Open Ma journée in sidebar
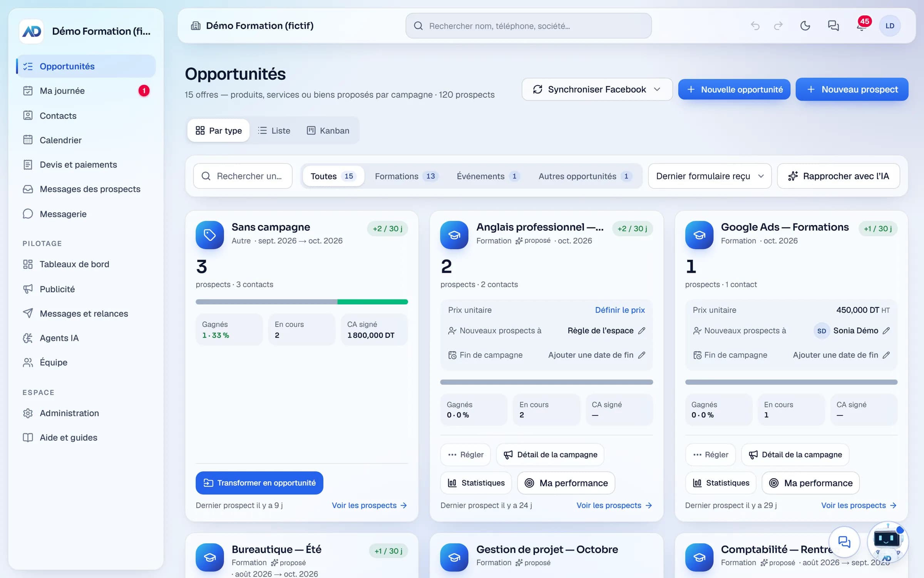924x578 pixels. 85,91
